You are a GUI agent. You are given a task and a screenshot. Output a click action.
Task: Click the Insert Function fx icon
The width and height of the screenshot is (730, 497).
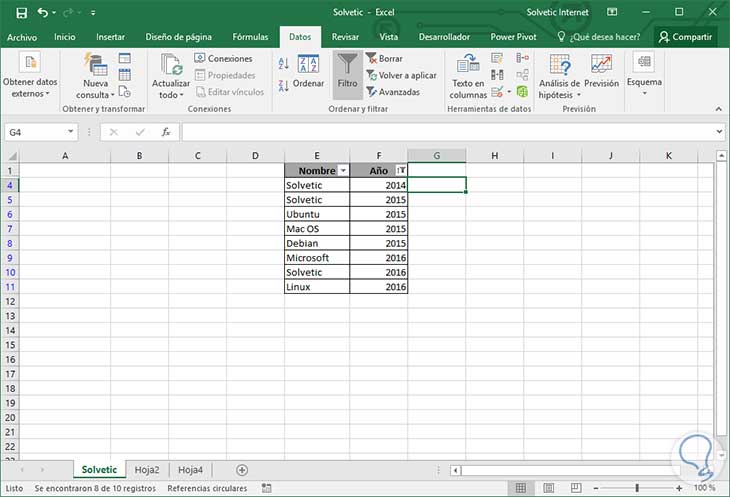tap(166, 132)
